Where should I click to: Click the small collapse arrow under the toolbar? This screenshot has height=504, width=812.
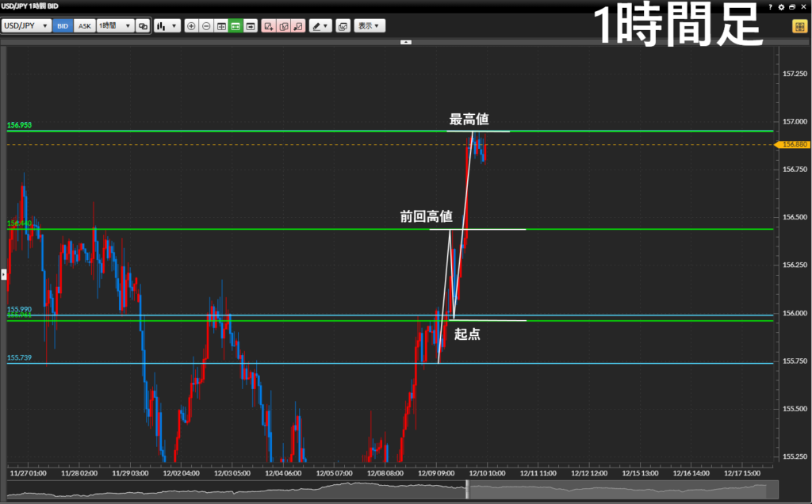pos(406,41)
